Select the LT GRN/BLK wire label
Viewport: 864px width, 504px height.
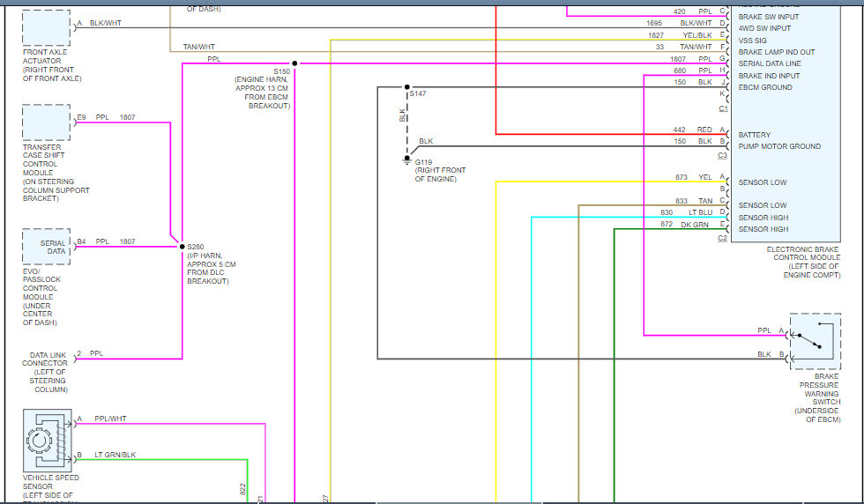115,455
